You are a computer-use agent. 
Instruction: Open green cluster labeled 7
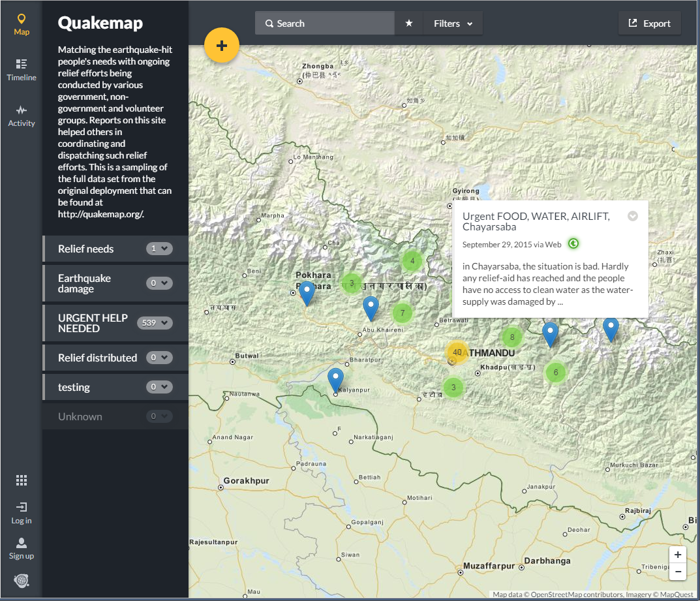403,313
